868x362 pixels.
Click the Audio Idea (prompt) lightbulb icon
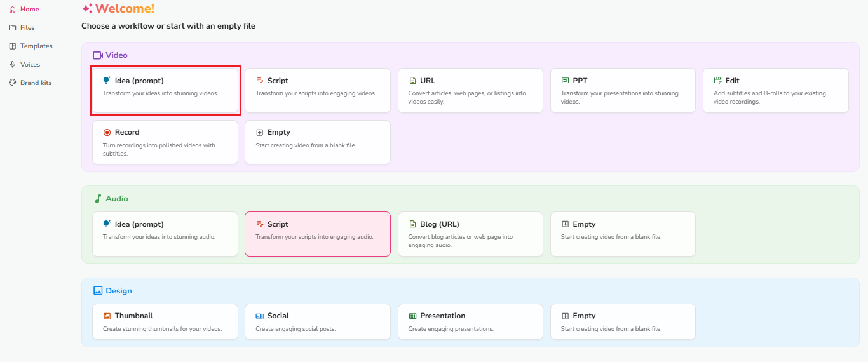[x=107, y=224]
